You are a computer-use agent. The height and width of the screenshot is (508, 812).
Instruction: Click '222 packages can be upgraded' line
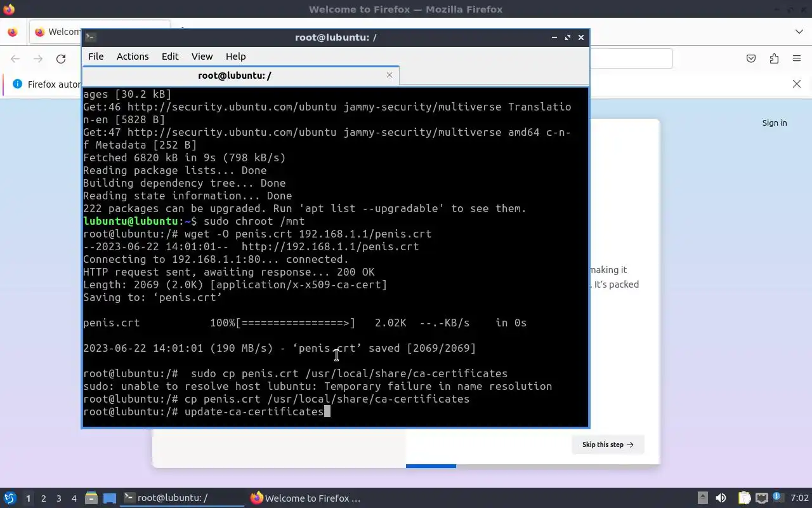click(x=304, y=208)
